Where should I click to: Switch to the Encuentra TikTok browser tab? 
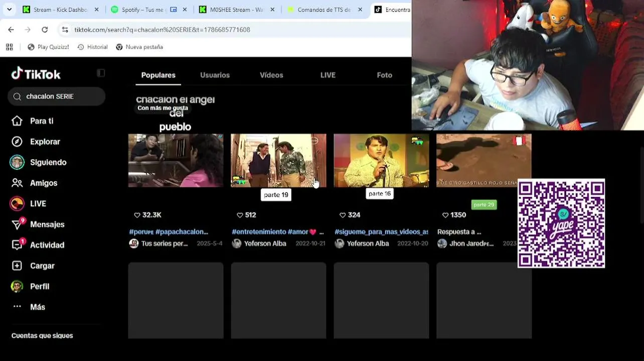pyautogui.click(x=391, y=10)
